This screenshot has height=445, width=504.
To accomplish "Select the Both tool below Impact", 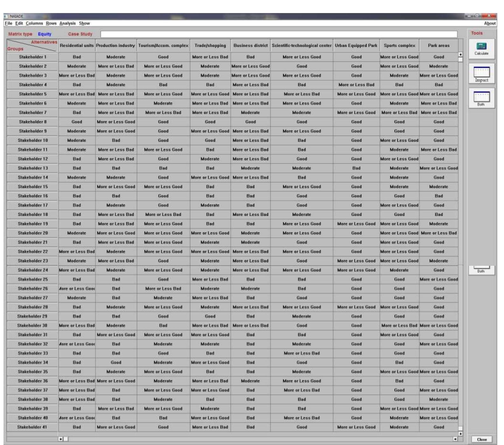I will (481, 98).
